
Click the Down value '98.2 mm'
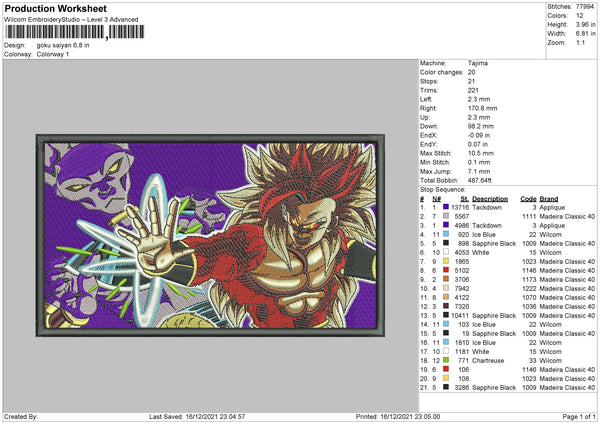[x=481, y=126]
